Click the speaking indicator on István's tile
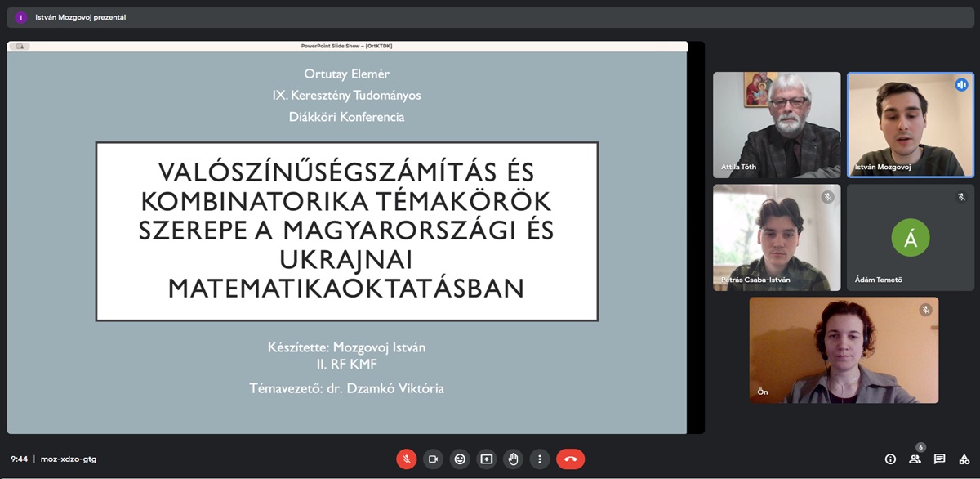 [961, 85]
